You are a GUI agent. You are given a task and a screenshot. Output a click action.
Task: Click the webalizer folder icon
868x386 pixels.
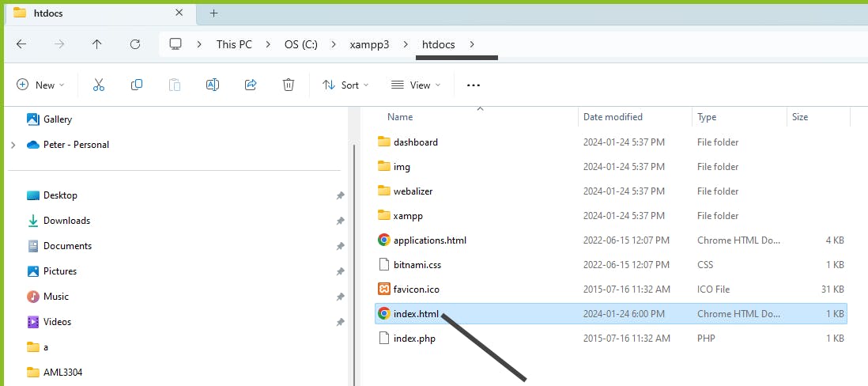pyautogui.click(x=383, y=191)
